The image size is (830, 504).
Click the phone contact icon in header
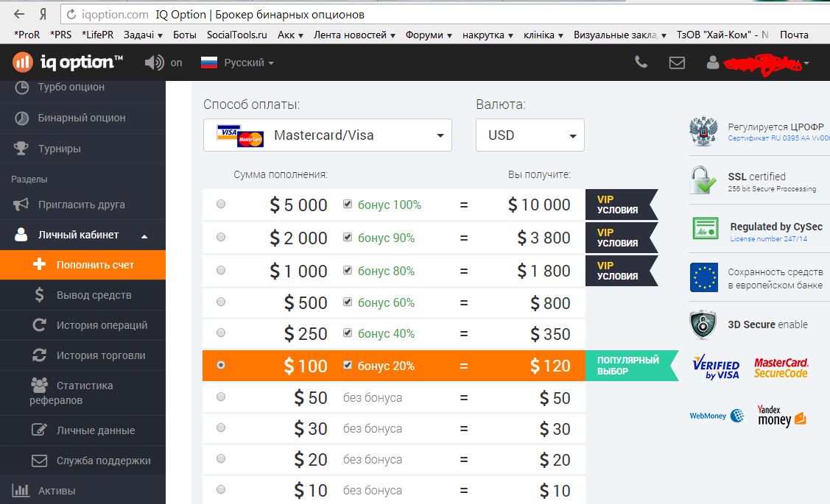click(641, 63)
